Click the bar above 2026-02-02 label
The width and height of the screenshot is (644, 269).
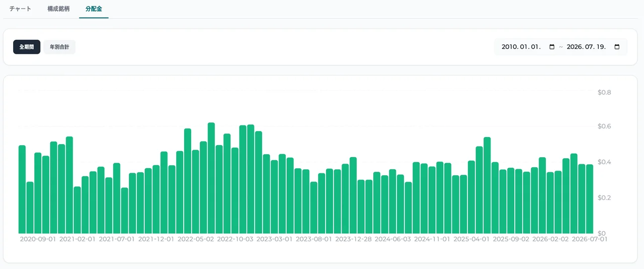(550, 203)
